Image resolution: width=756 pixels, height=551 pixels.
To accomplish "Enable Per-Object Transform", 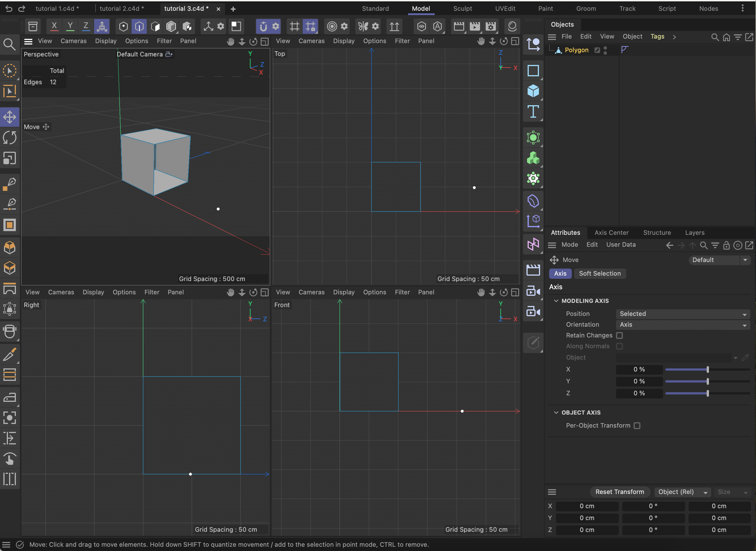I will click(x=637, y=426).
